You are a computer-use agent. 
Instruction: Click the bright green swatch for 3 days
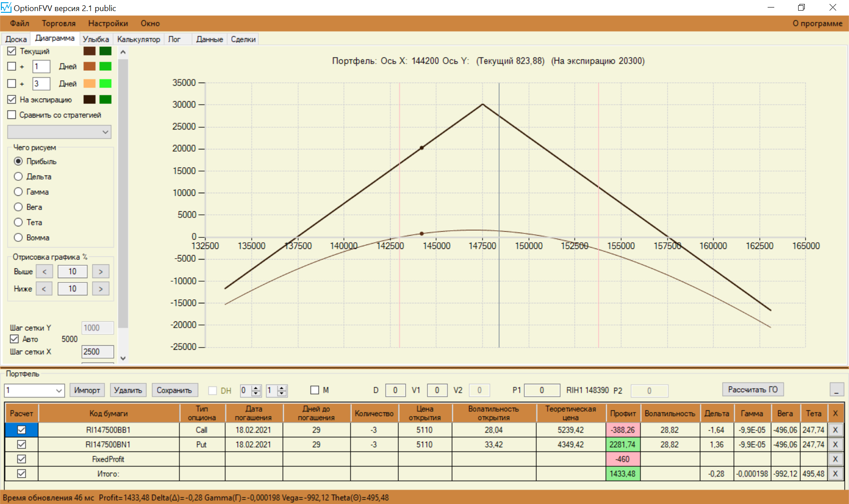tap(105, 84)
